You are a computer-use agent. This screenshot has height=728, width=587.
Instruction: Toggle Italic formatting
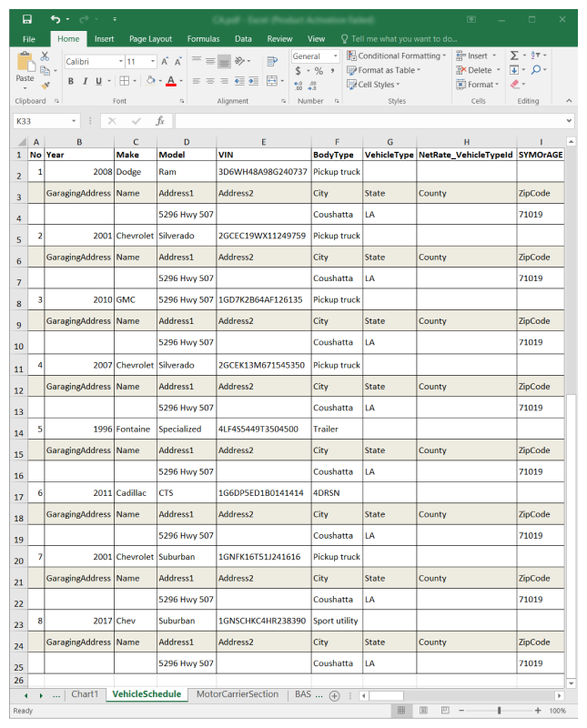[85, 81]
